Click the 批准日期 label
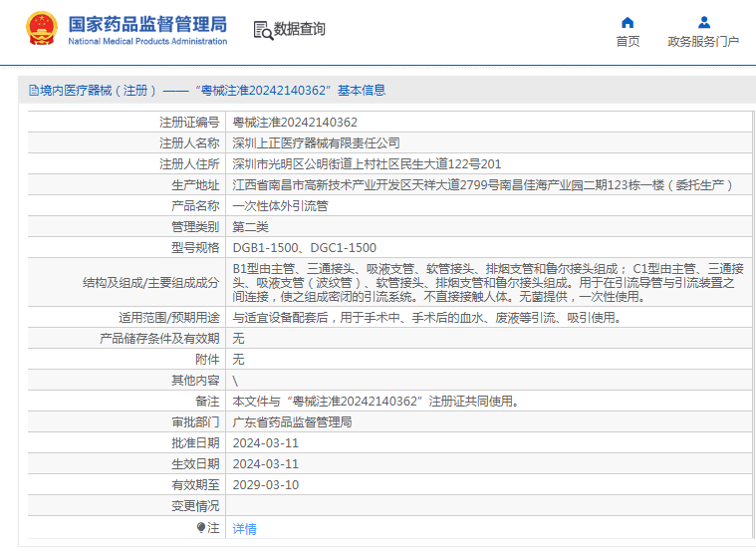The image size is (756, 551). (x=195, y=443)
